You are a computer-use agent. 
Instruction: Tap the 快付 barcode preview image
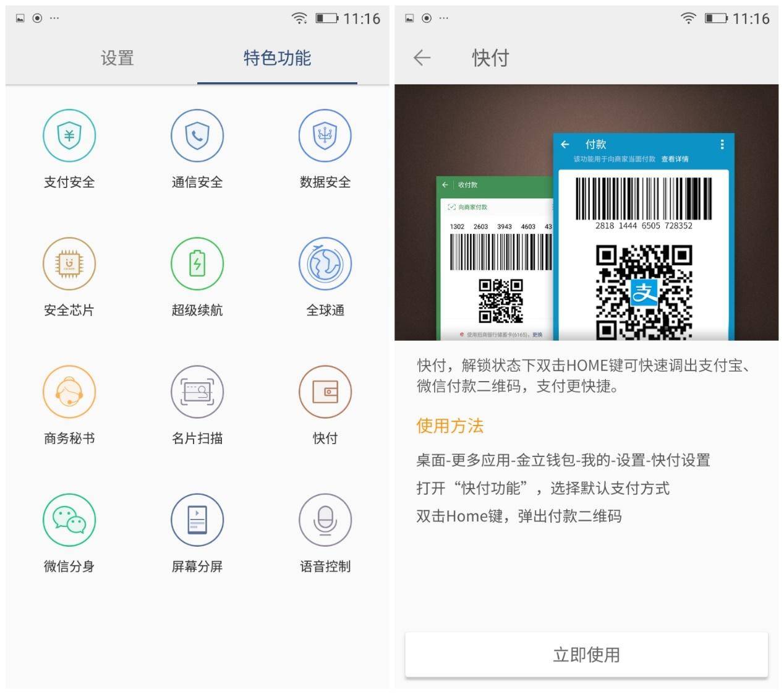tap(586, 212)
